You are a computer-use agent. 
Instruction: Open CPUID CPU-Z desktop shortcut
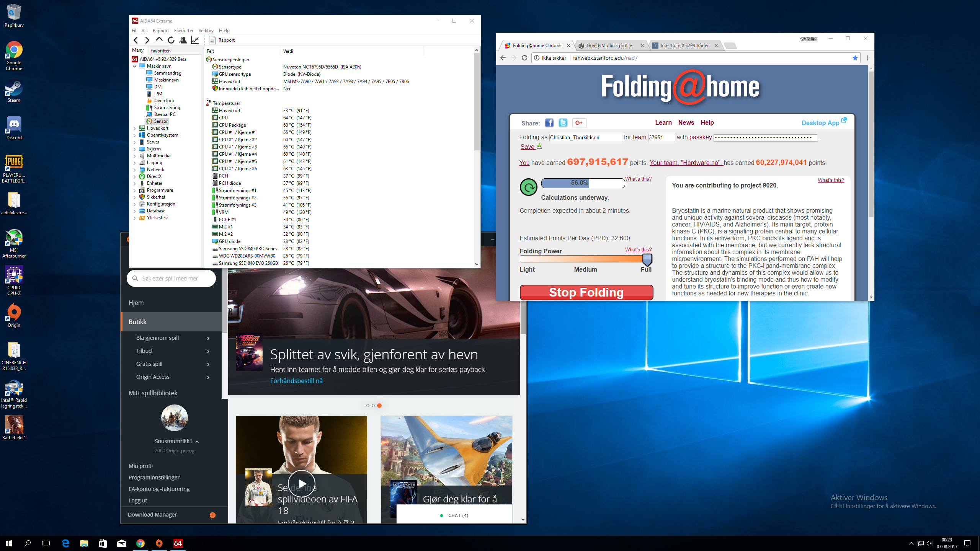pyautogui.click(x=14, y=281)
